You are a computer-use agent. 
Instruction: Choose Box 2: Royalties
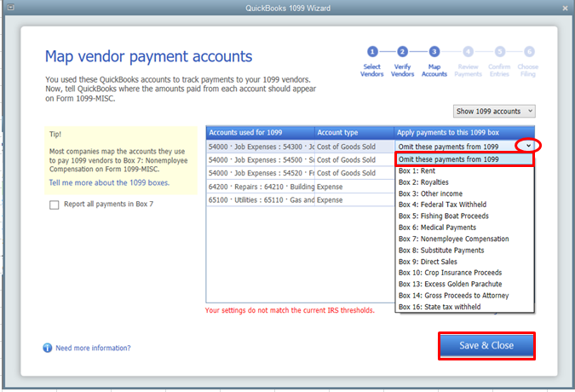click(464, 182)
